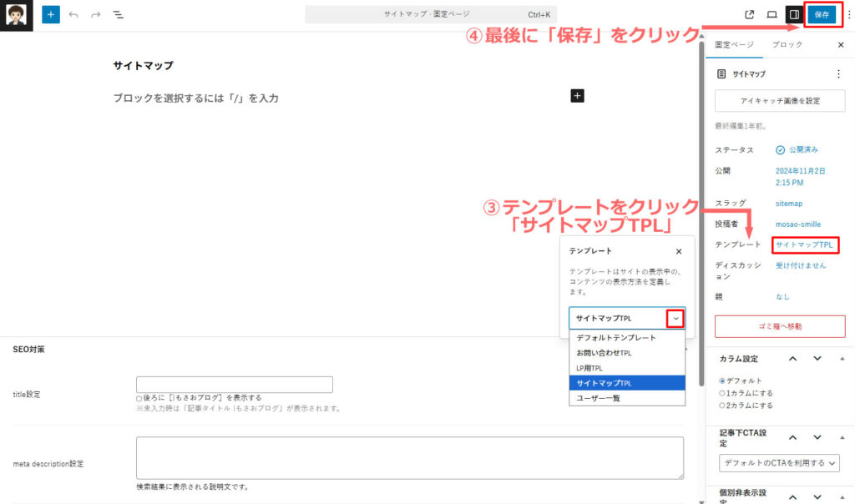This screenshot has width=855, height=504.
Task: Click the blue 保存 button
Action: 822,14
